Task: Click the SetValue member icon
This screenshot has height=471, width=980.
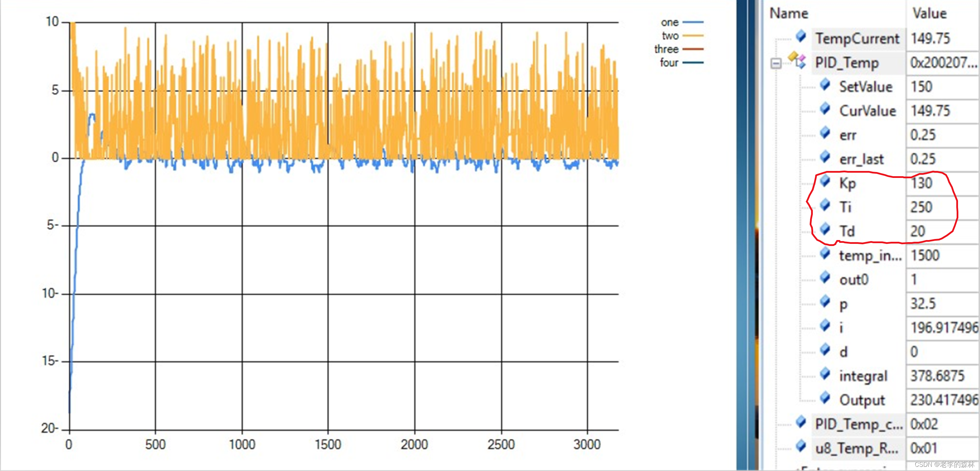Action: 825,84
